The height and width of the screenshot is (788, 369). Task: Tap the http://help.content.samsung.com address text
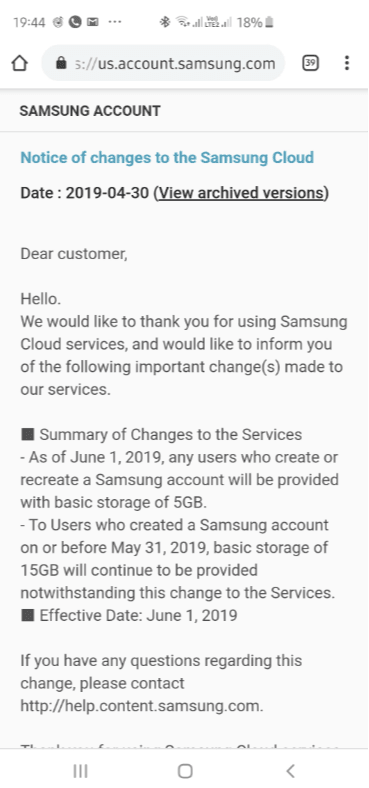[x=141, y=706]
